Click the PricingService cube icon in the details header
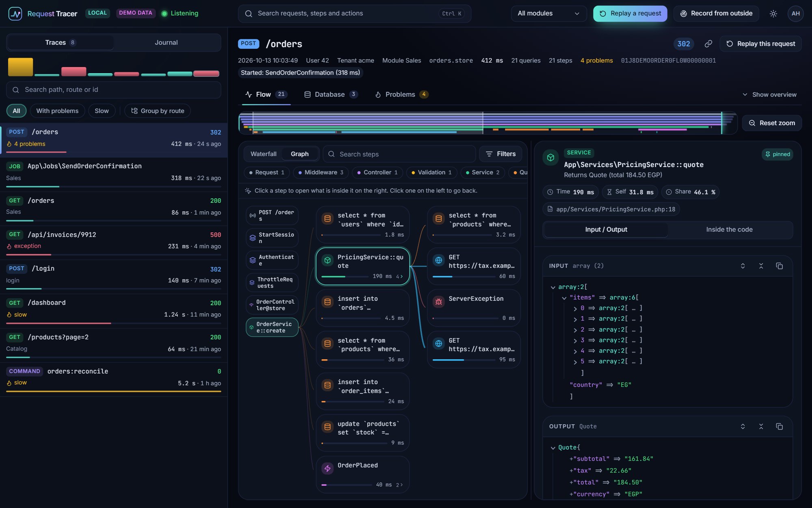The height and width of the screenshot is (508, 812). click(551, 157)
